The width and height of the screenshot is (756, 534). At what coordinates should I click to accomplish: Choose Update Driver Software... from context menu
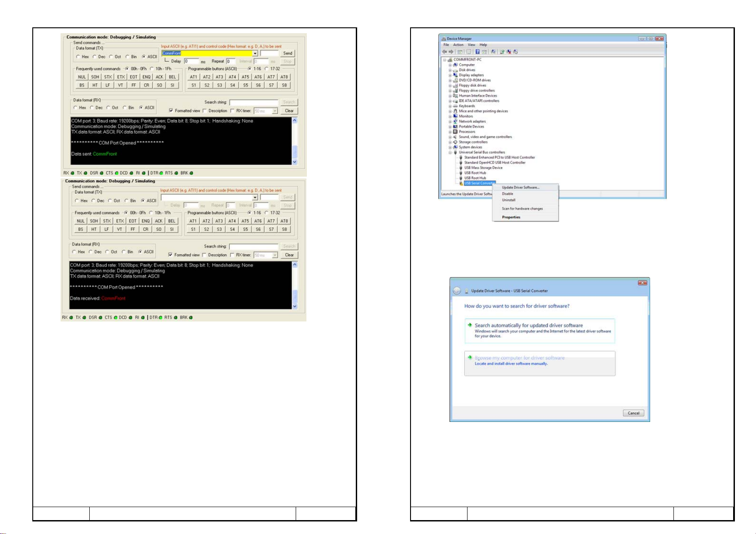(525, 187)
